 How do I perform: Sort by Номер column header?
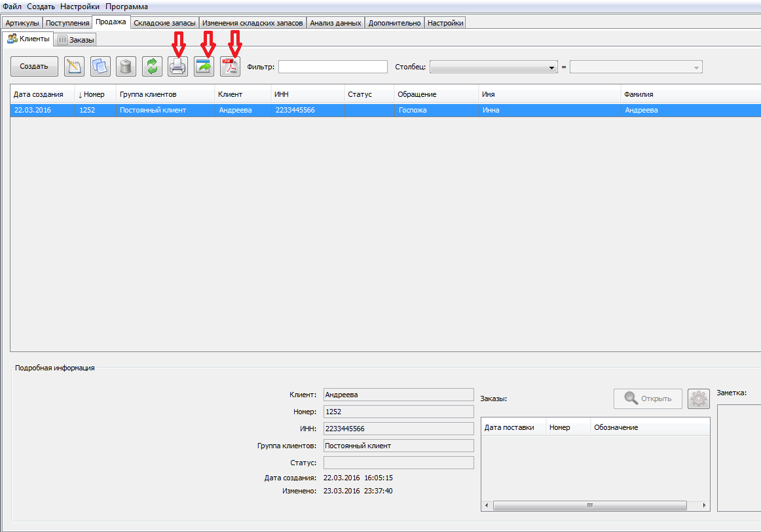pyautogui.click(x=95, y=94)
